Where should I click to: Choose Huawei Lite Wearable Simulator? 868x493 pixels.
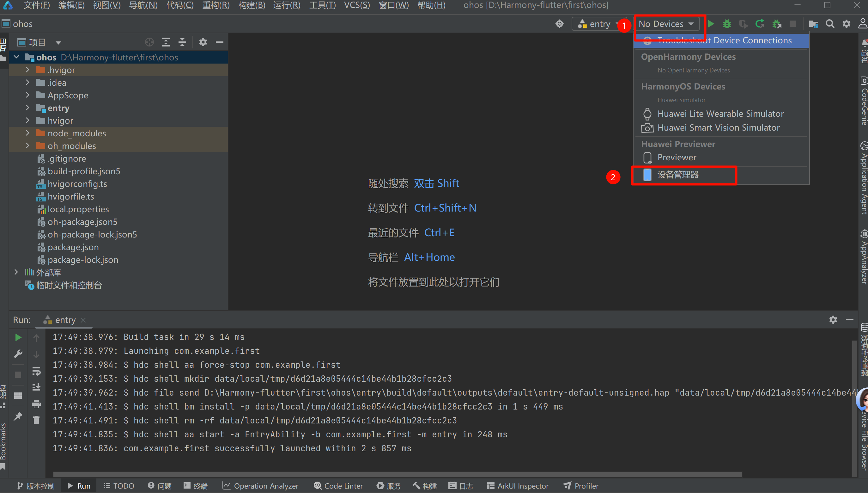720,114
